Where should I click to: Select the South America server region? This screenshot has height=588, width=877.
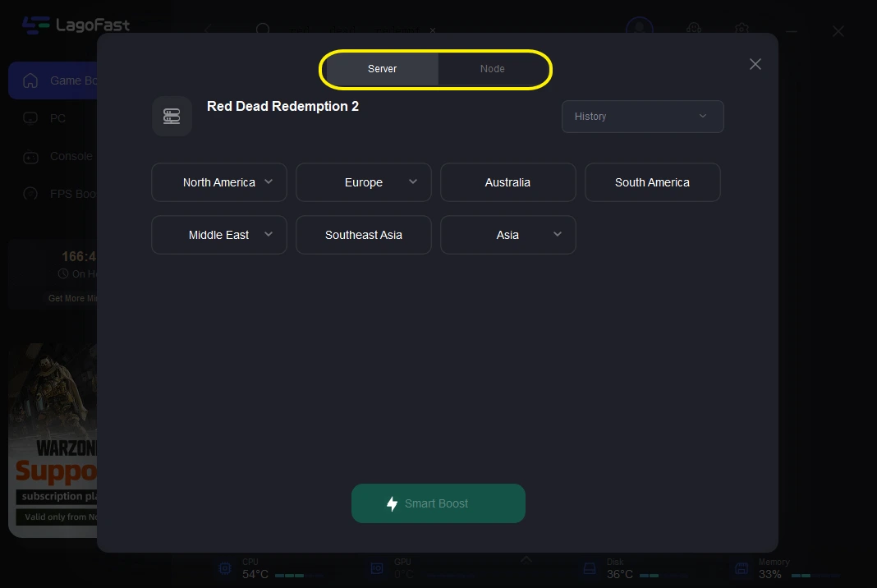(652, 182)
